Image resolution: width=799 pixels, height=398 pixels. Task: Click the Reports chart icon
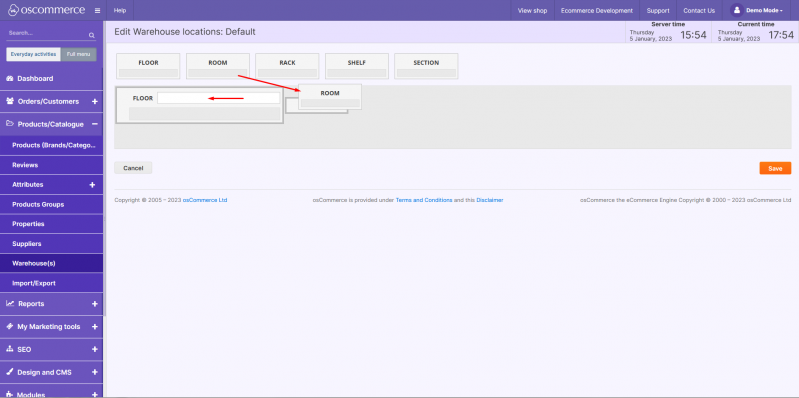tap(10, 303)
